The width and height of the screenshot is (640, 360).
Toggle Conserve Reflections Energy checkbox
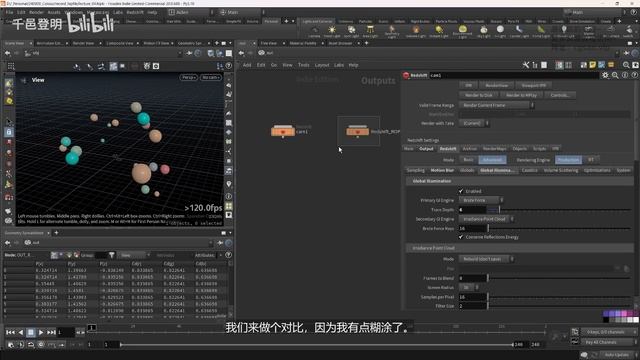click(x=461, y=237)
